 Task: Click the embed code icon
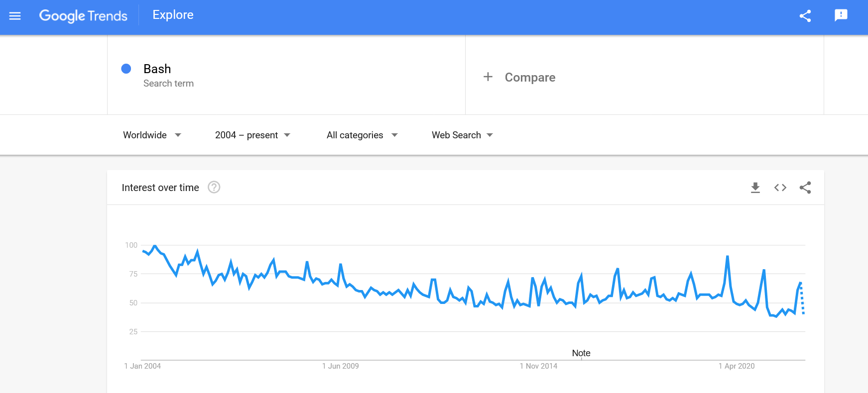click(x=780, y=188)
